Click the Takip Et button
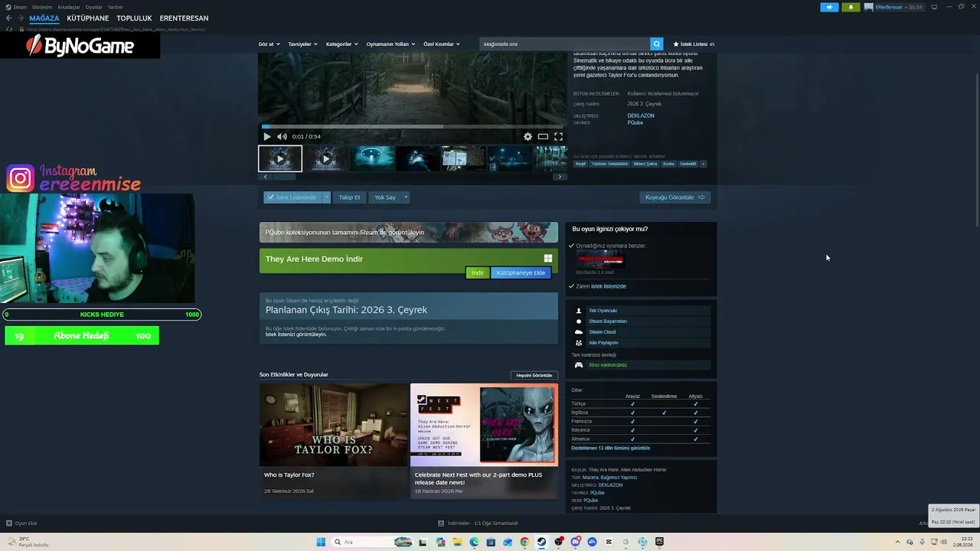Viewport: 980px width, 551px height. tap(349, 197)
